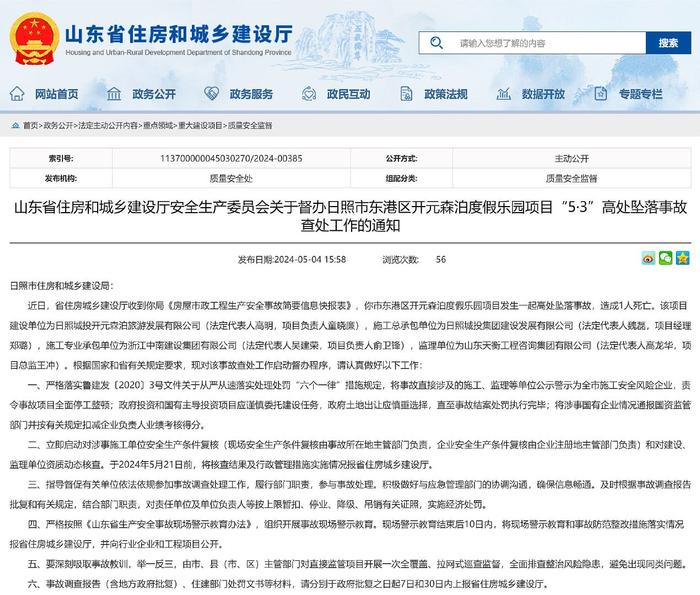Click paragraph 三、指导督促有关单位
The height and width of the screenshot is (595, 700).
tap(350, 494)
